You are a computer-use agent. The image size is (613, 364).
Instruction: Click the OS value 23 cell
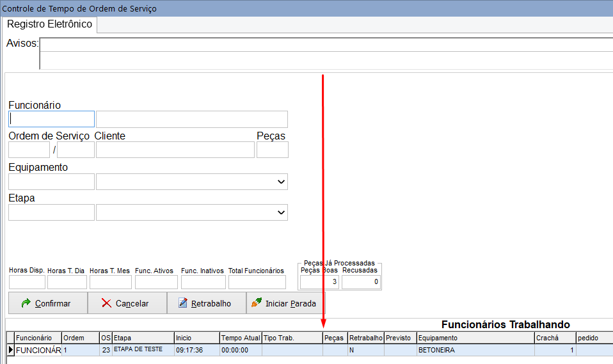[106, 350]
